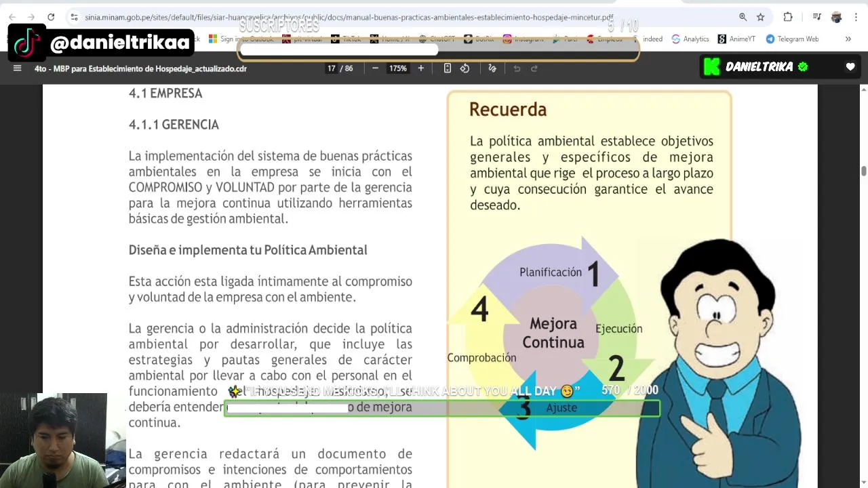Go forward in Chrome
Image resolution: width=868 pixels, height=488 pixels.
tap(31, 17)
